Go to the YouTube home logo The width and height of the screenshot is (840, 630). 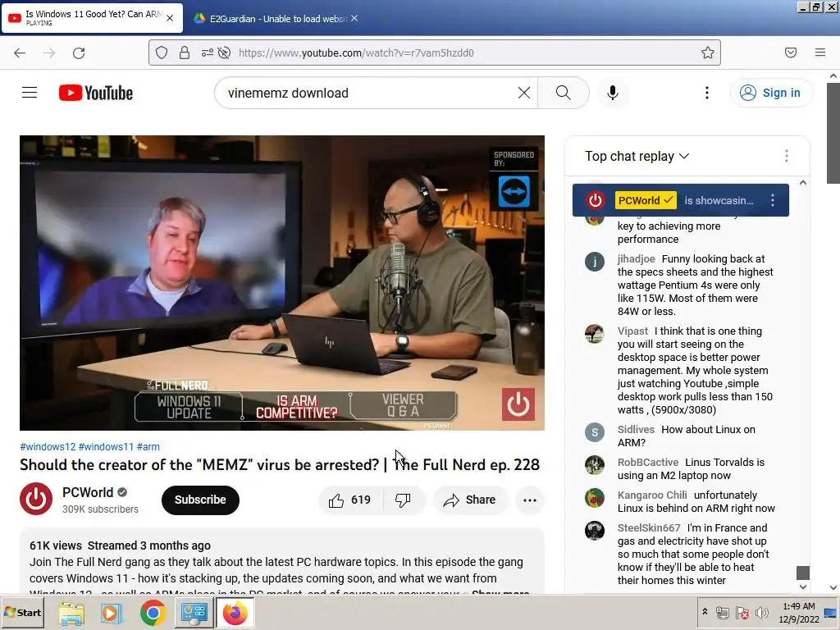click(x=96, y=93)
